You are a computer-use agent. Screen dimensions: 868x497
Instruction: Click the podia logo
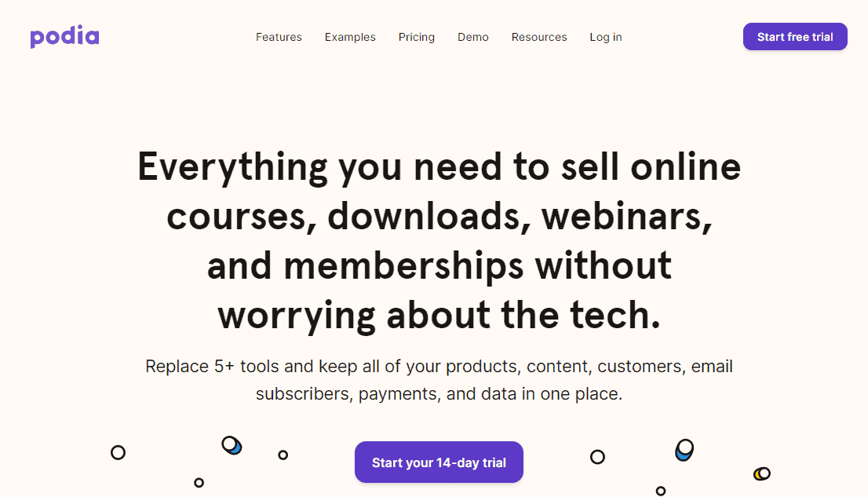64,37
